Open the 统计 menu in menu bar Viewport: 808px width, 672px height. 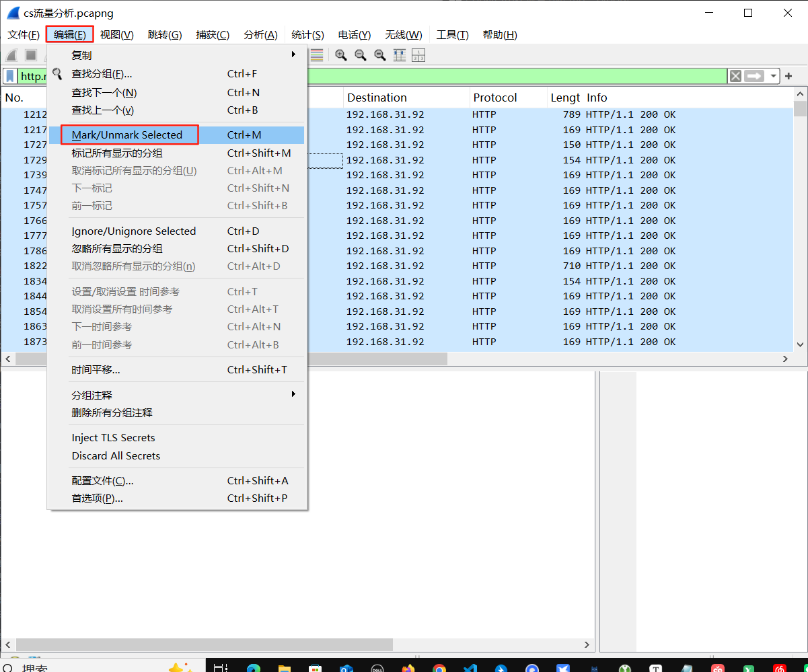point(307,35)
